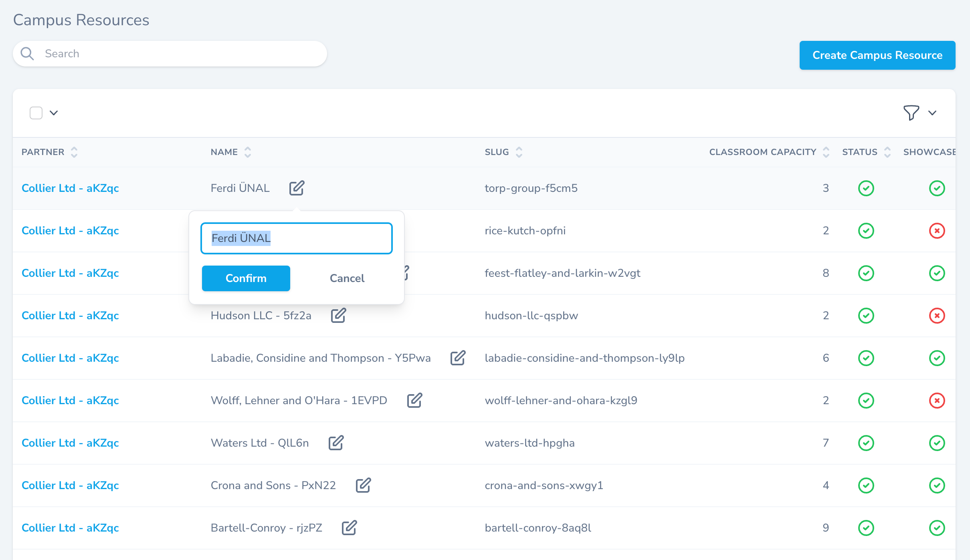
Task: Click edit icon for Wolff, Lehner and O'Hara
Action: coord(414,400)
